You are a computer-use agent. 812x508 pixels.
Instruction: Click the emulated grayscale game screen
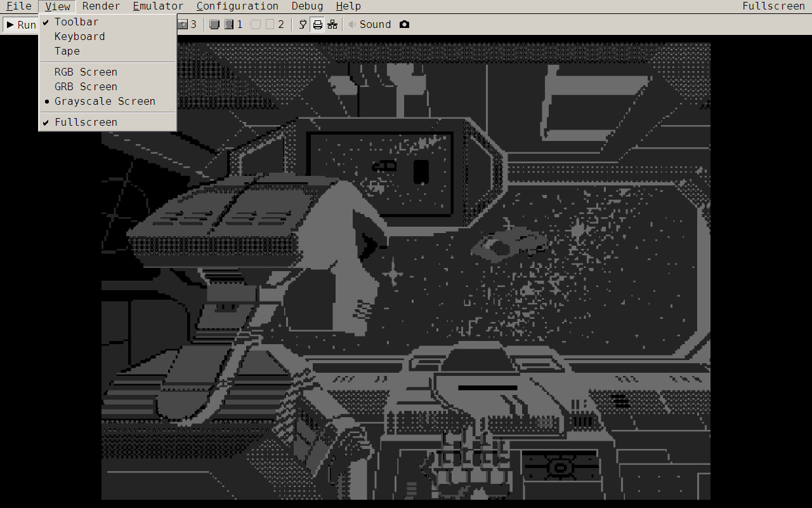(406, 271)
